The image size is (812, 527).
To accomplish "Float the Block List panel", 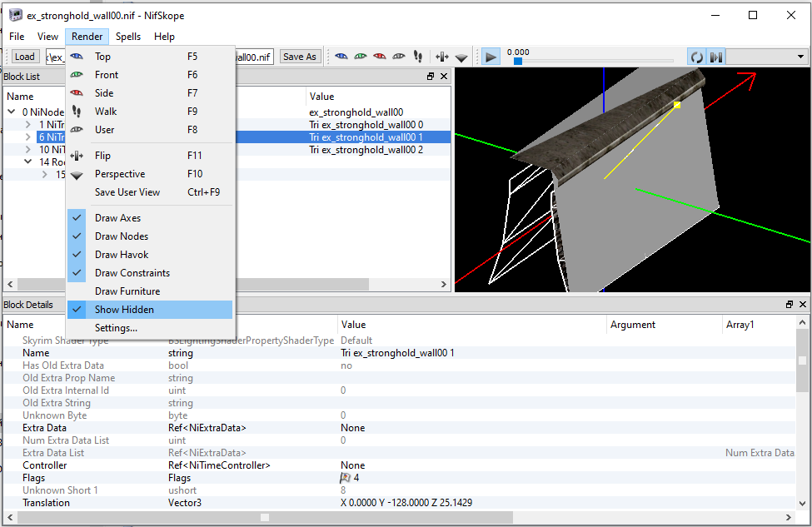I will click(x=431, y=76).
